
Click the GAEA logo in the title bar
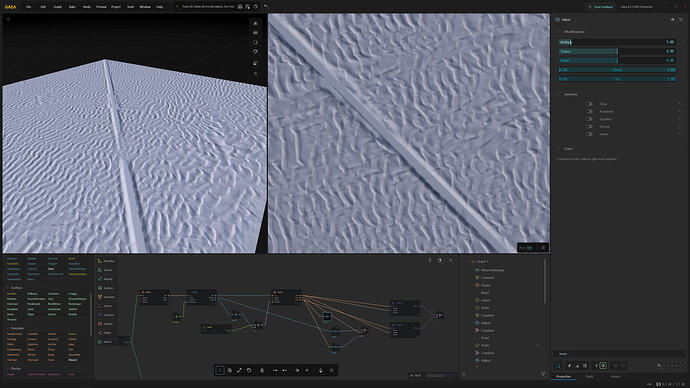(10, 7)
